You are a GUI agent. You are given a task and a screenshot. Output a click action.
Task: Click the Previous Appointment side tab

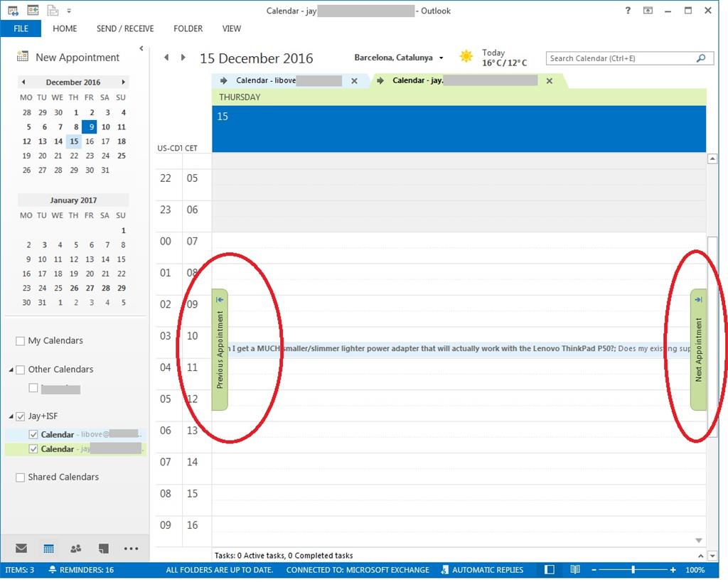click(220, 350)
